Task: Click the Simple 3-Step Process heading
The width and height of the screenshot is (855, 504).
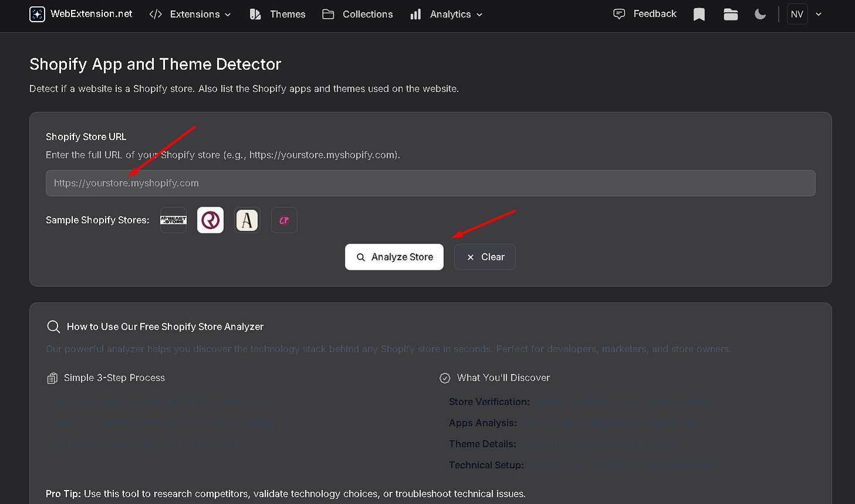Action: point(115,378)
